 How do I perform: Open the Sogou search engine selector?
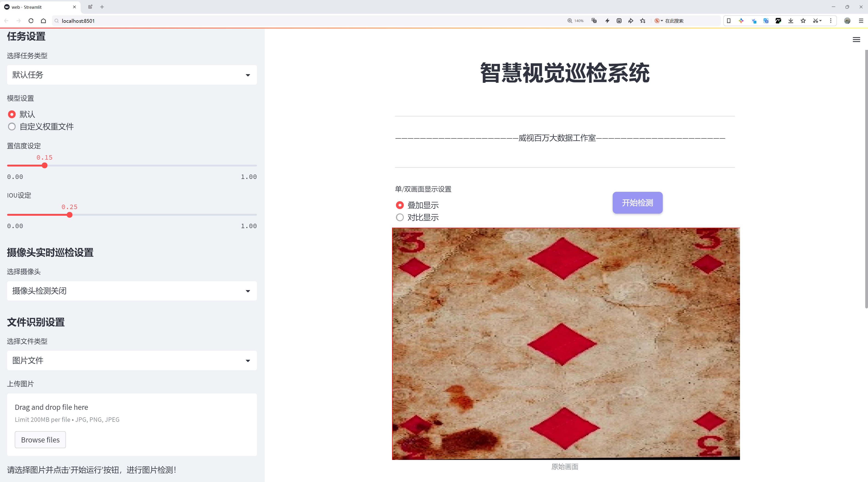coord(658,21)
